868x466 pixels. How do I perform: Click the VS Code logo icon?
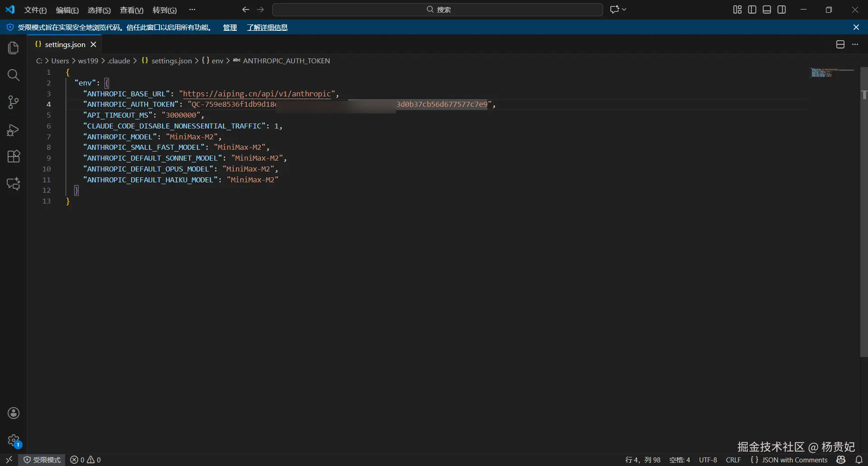[x=10, y=10]
